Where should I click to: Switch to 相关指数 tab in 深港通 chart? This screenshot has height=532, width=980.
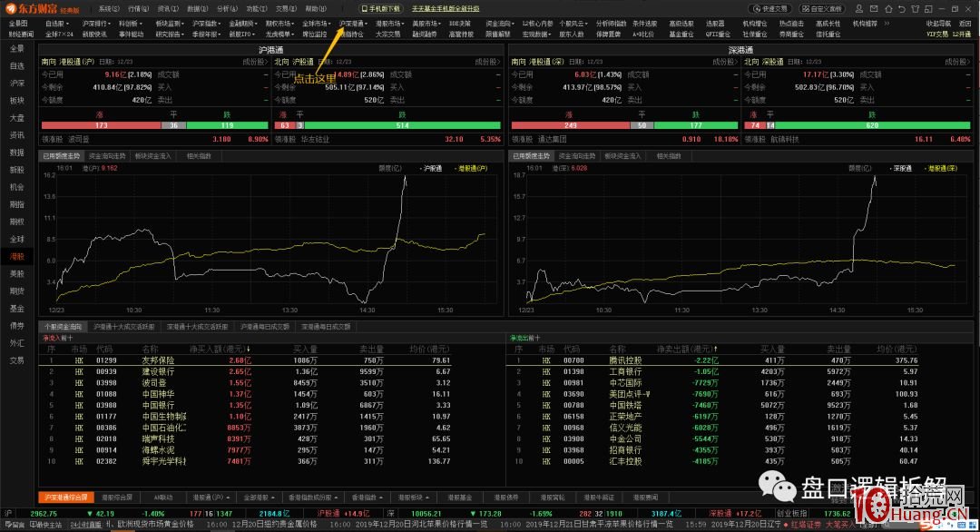tap(669, 156)
